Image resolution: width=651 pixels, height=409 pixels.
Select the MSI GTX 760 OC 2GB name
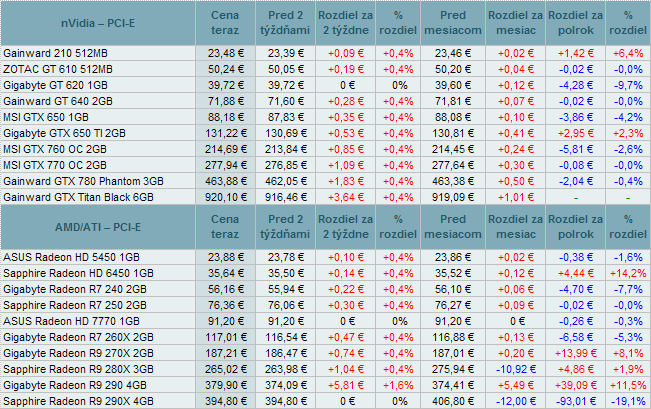coord(55,149)
